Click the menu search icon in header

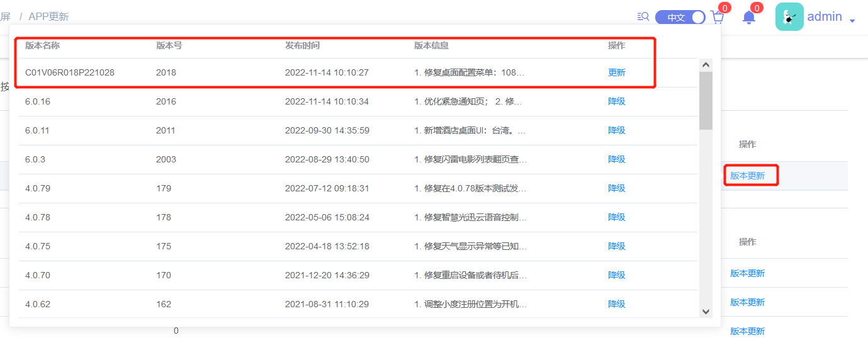[x=643, y=17]
